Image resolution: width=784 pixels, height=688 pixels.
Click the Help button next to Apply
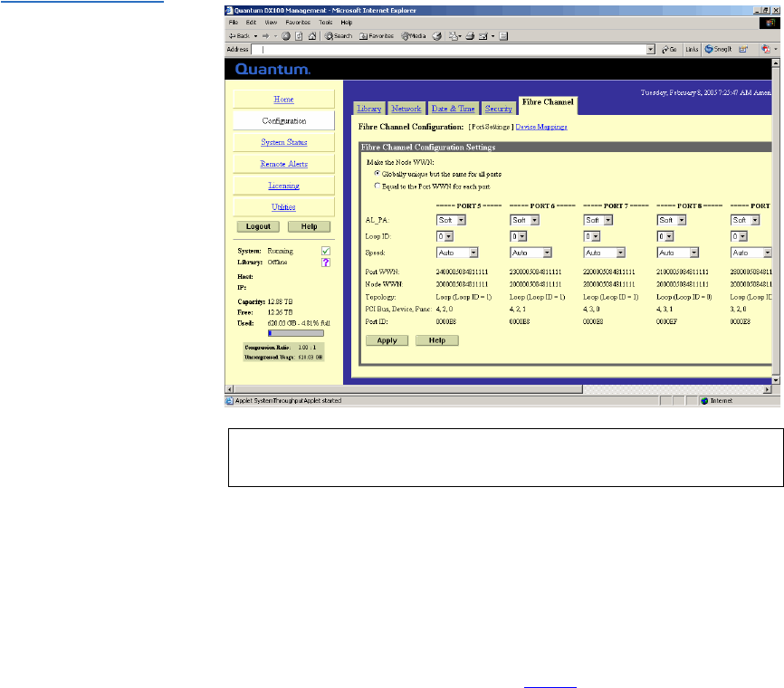coord(437,340)
